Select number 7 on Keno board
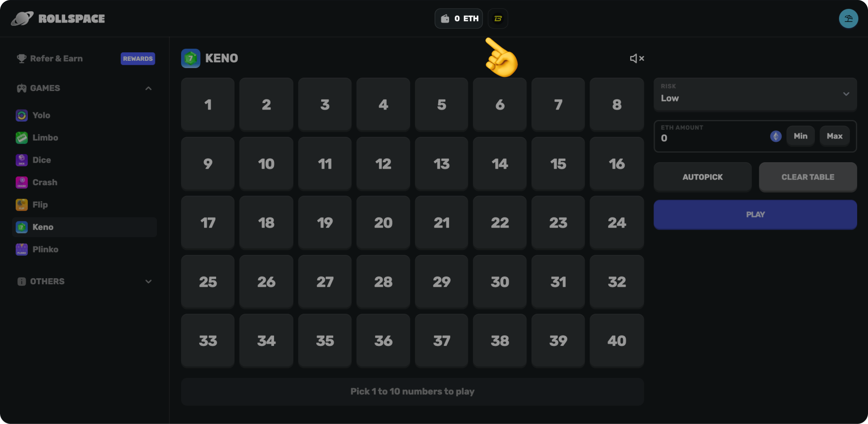Screen dimensions: 868x424 [559, 105]
